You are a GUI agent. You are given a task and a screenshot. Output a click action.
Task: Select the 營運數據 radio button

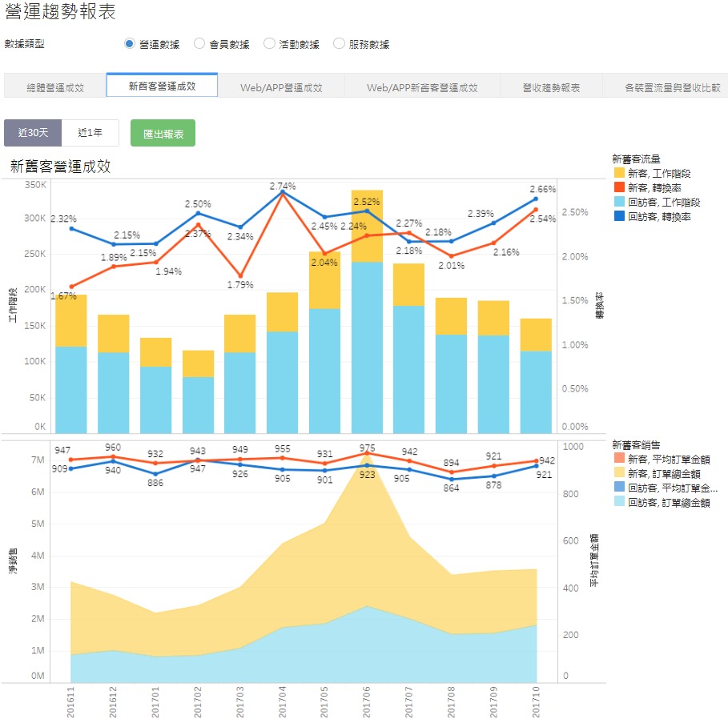tap(130, 44)
